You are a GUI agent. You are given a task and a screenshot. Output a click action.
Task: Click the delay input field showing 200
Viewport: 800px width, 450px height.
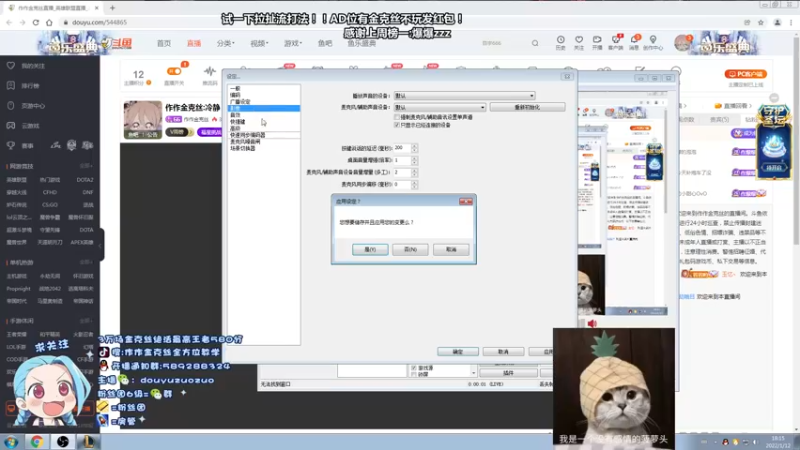[402, 148]
